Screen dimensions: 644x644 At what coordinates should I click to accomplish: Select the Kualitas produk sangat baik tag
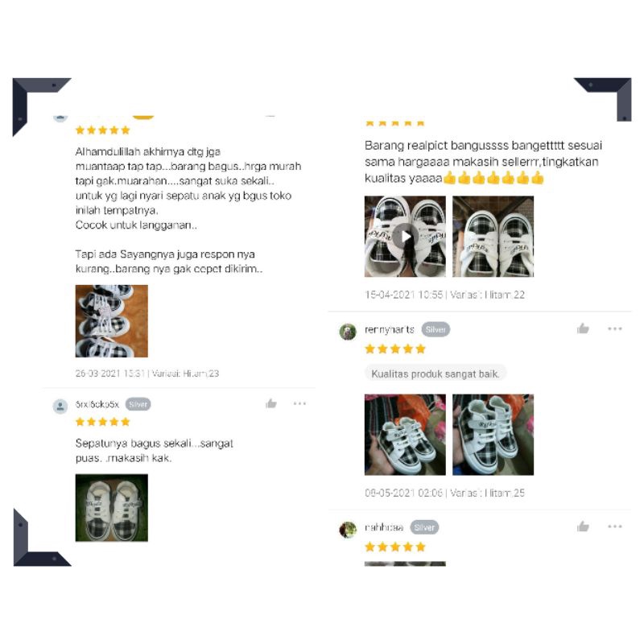(x=436, y=374)
